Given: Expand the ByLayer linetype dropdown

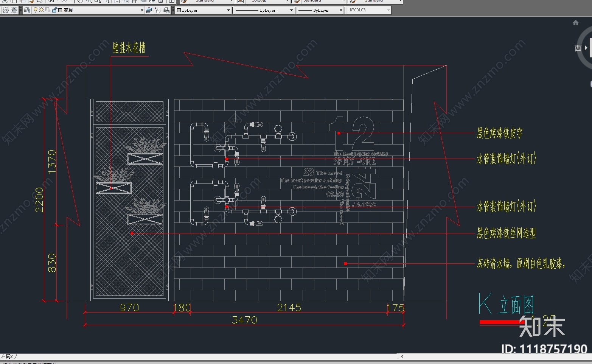Looking at the screenshot, I should pyautogui.click(x=291, y=10).
